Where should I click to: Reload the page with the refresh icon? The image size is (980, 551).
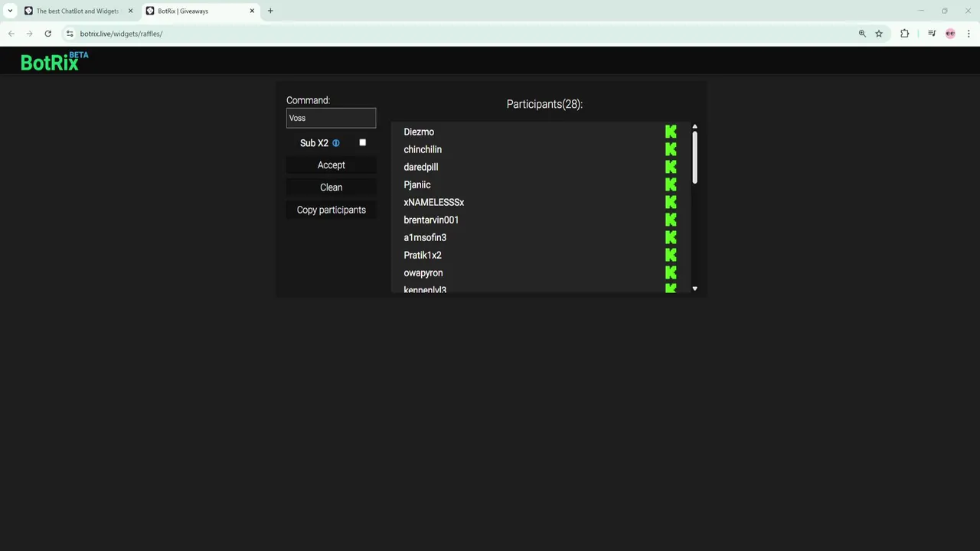pyautogui.click(x=47, y=34)
